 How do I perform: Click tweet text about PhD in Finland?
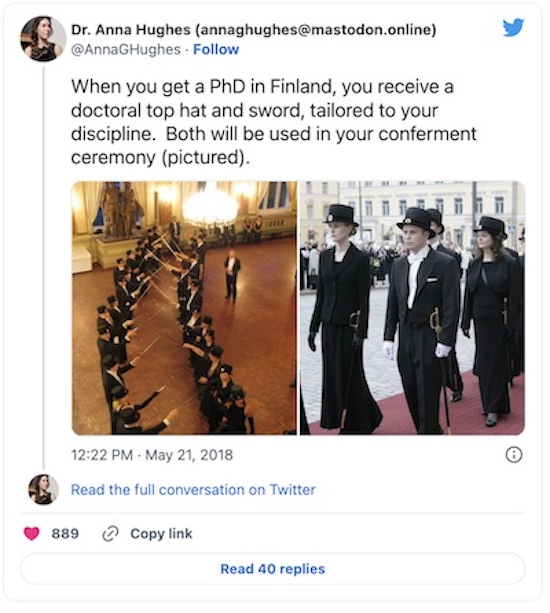[274, 122]
